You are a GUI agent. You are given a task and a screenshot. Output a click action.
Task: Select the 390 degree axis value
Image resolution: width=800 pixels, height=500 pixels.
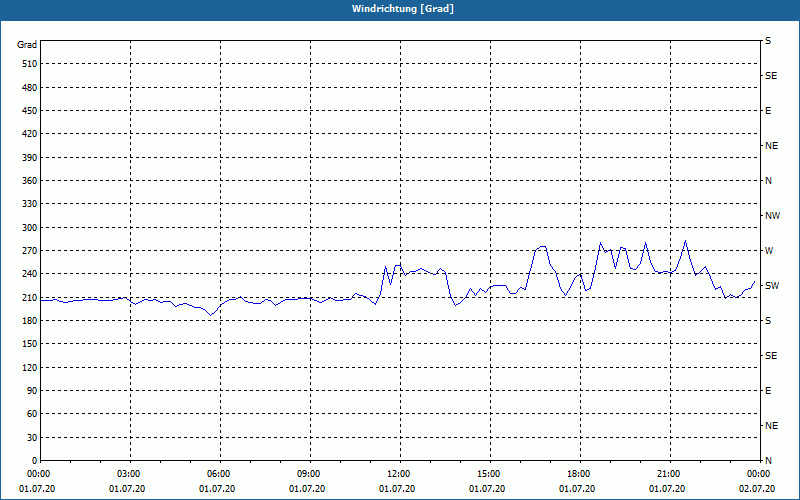pyautogui.click(x=29, y=158)
